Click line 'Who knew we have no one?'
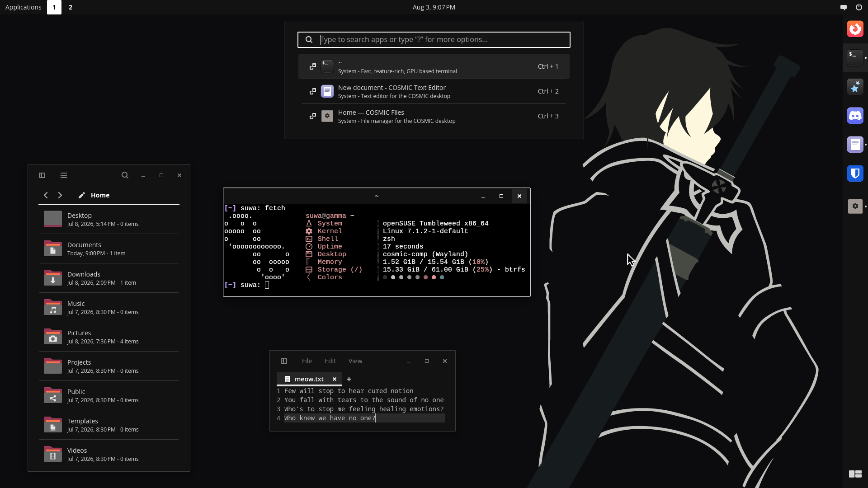 tap(330, 418)
